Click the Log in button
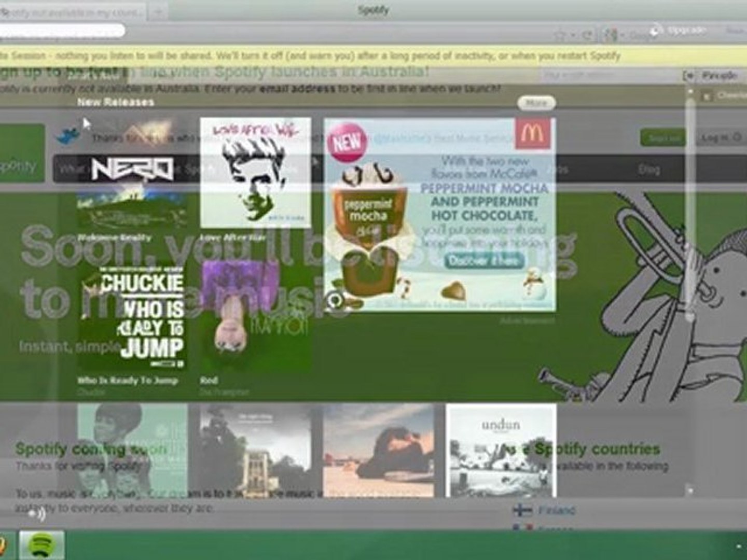The width and height of the screenshot is (747, 560). (x=722, y=138)
